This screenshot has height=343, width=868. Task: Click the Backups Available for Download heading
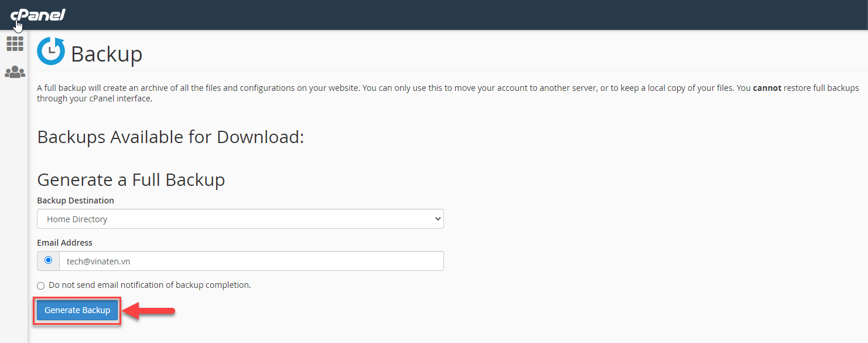point(170,137)
